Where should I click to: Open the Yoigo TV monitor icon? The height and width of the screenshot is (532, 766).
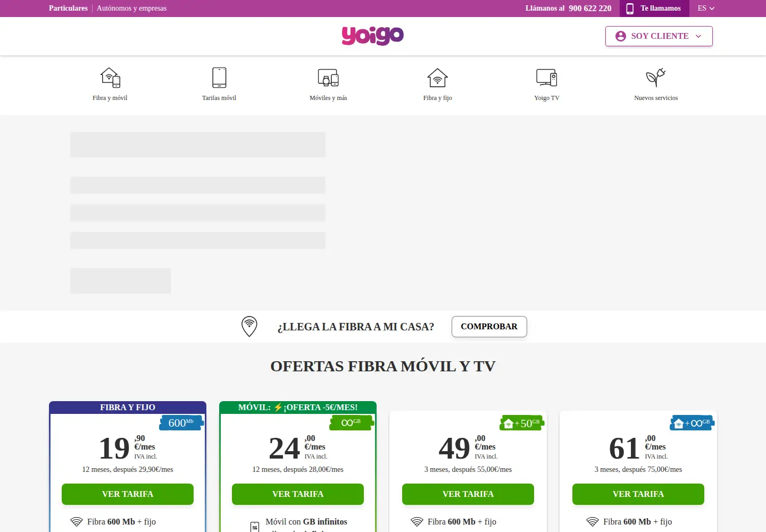coord(547,78)
